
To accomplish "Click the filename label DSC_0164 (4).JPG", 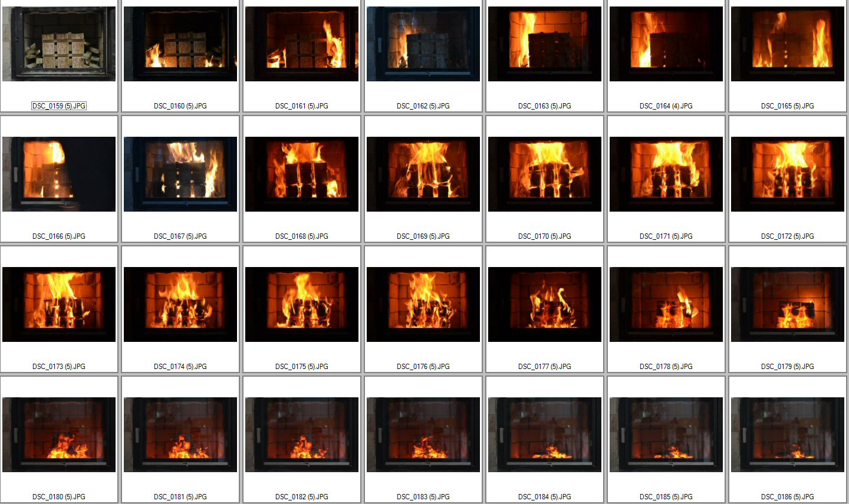I will point(666,106).
